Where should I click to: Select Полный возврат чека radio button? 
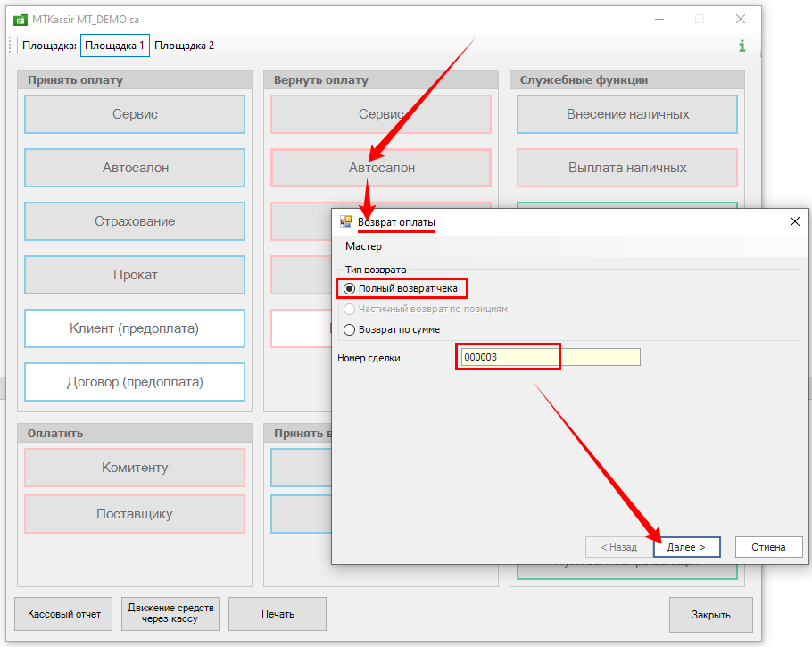tap(350, 288)
